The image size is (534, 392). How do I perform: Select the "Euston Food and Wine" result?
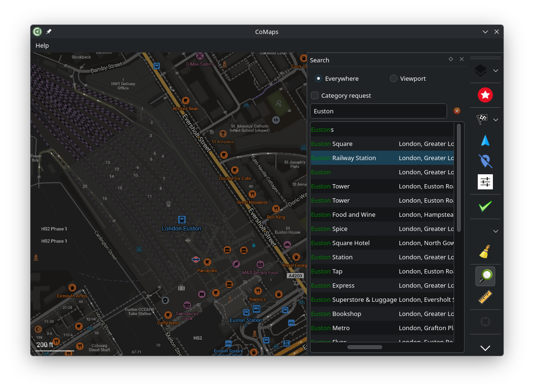[382, 215]
